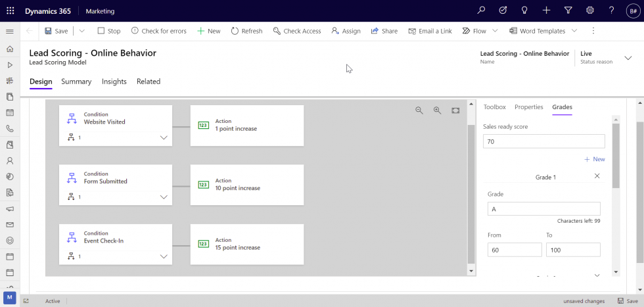Expand the Website Visited condition tile
This screenshot has height=307, width=644.
tap(164, 138)
